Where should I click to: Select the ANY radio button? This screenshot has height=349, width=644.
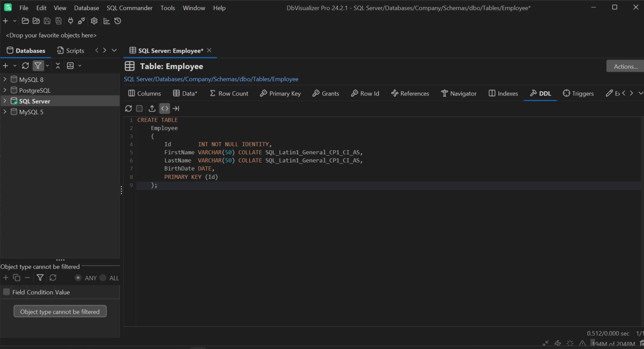(78, 278)
